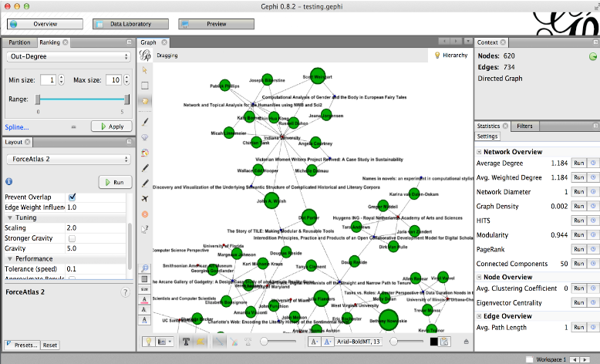The height and width of the screenshot is (364, 600).
Task: Click the layout Reset button
Action: [x=50, y=345]
